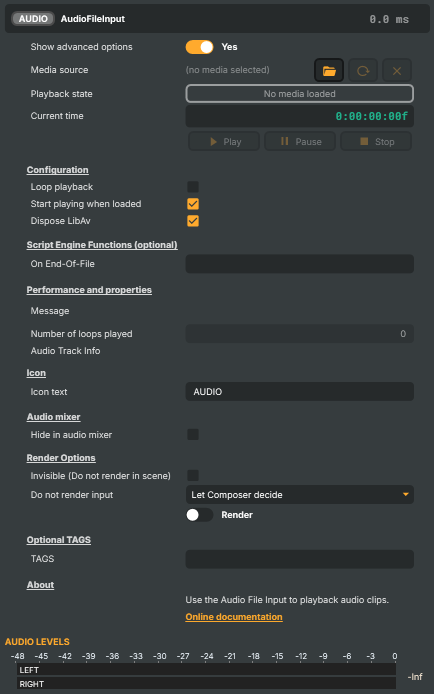This screenshot has height=694, width=434.
Task: Click the Message label
Action: tap(50, 311)
